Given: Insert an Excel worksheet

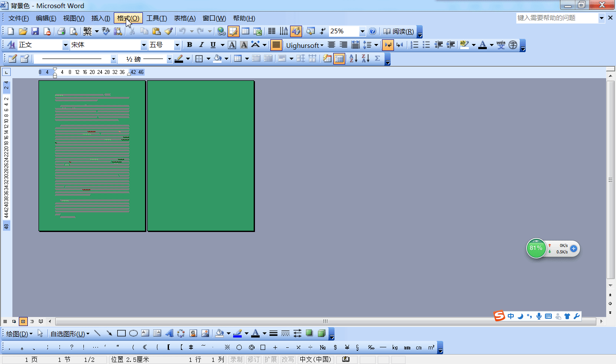Looking at the screenshot, I should [x=258, y=31].
